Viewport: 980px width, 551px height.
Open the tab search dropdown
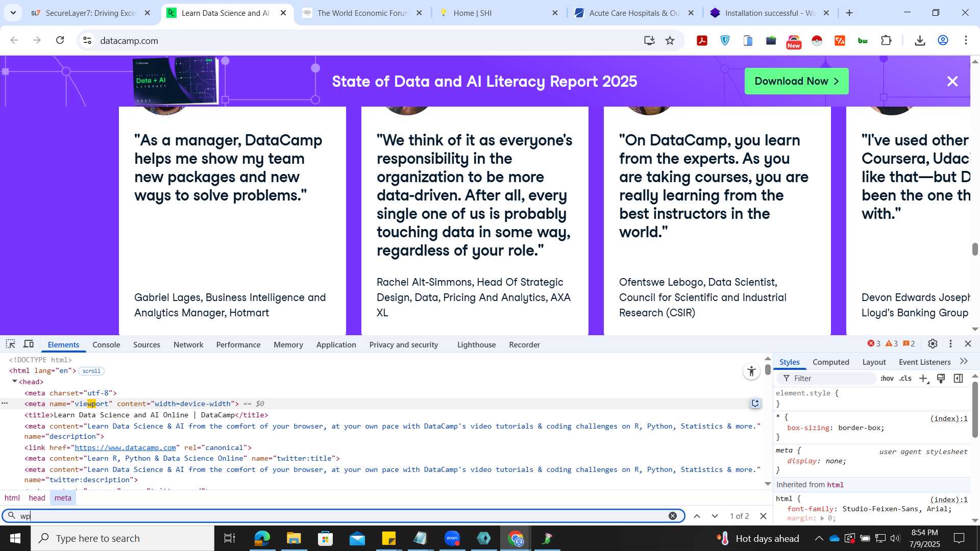(13, 13)
